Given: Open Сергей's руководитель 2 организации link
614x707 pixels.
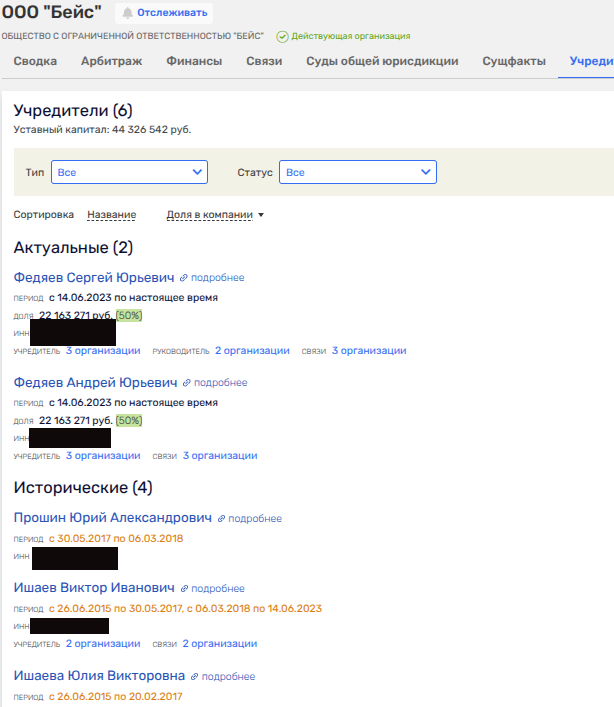Looking at the screenshot, I should (x=252, y=351).
